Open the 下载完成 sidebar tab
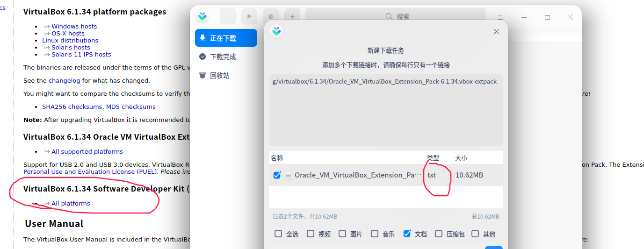This screenshot has height=249, width=644. tap(226, 57)
